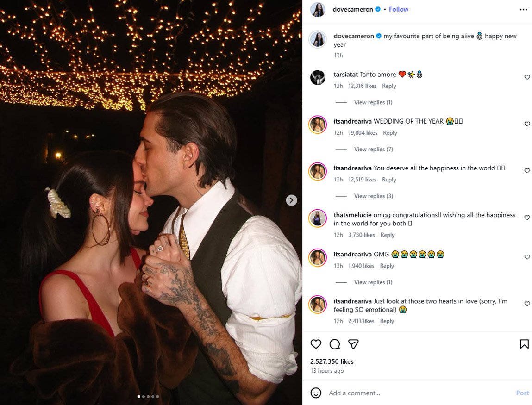Follow the dovecameron account
Image resolution: width=532 pixels, height=405 pixels.
coord(398,9)
